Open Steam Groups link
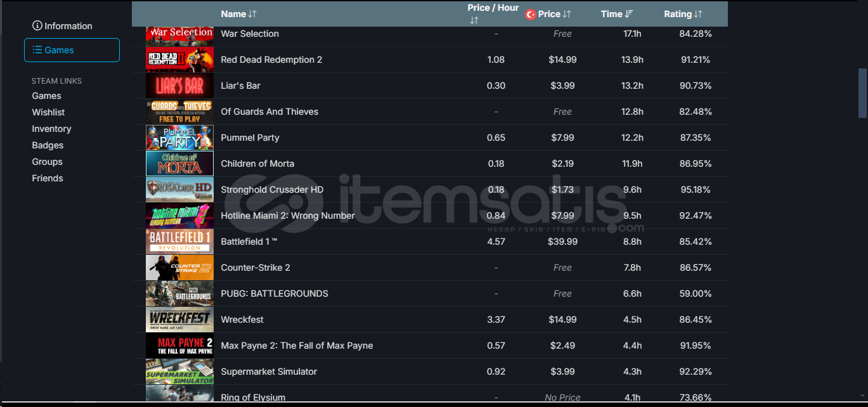The image size is (868, 407). coord(47,162)
